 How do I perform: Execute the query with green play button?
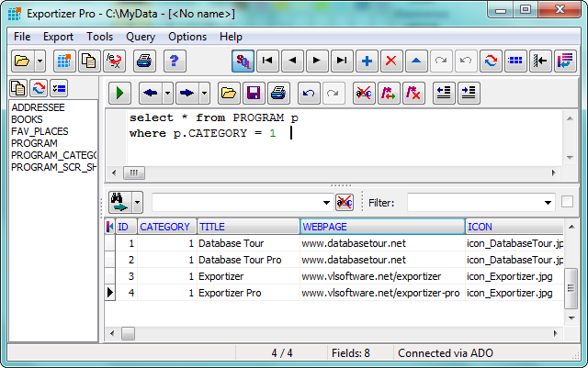[120, 93]
